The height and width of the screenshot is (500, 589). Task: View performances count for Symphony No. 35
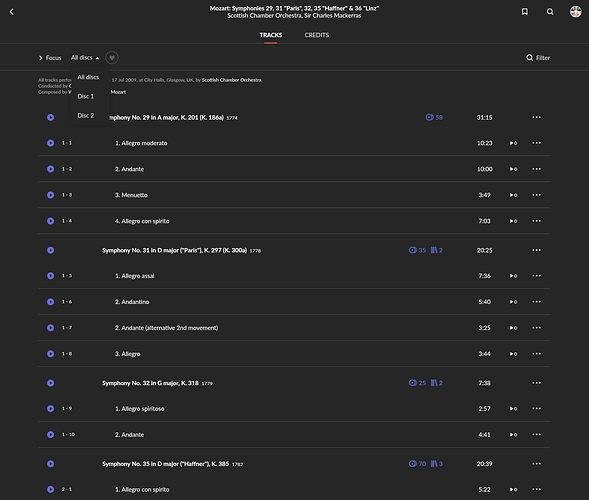click(x=417, y=464)
